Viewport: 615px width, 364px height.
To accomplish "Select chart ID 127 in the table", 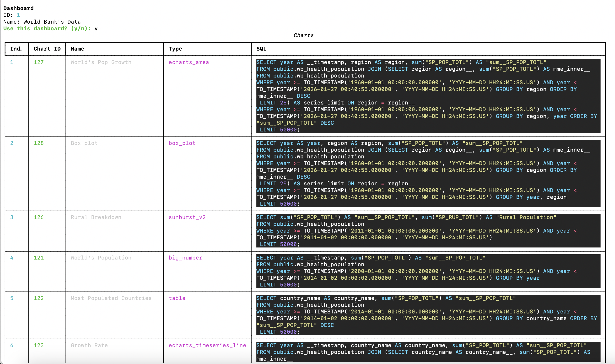I will coord(38,62).
